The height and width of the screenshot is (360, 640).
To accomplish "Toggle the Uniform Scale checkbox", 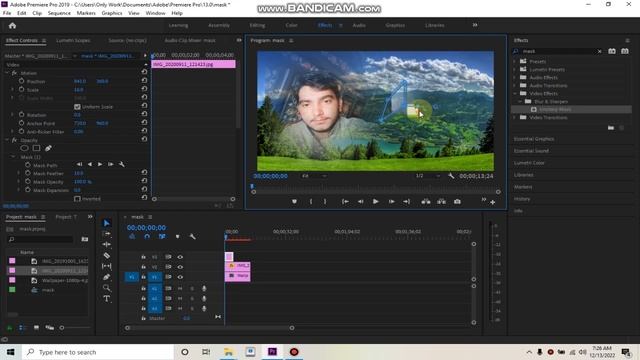I will coord(77,107).
